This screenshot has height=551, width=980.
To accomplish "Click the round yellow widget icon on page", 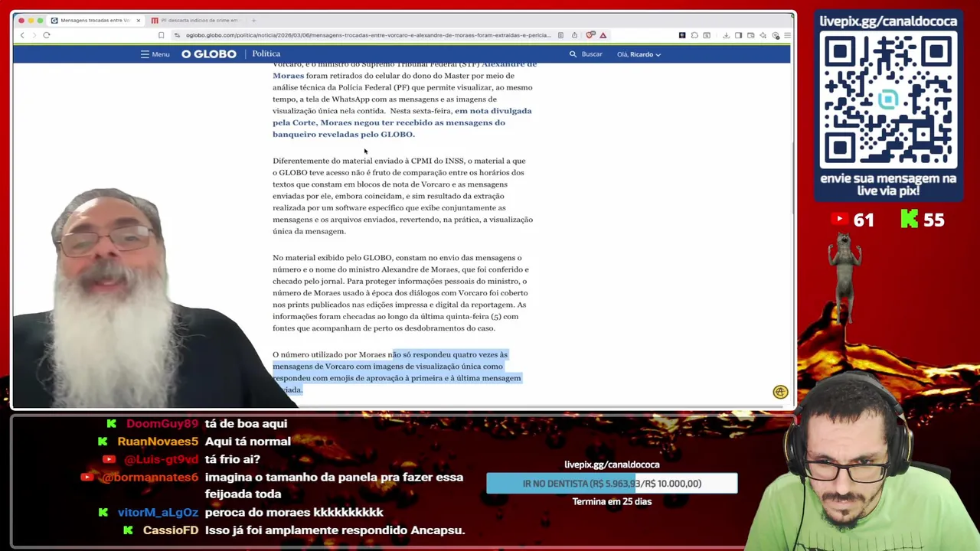I will click(x=780, y=392).
